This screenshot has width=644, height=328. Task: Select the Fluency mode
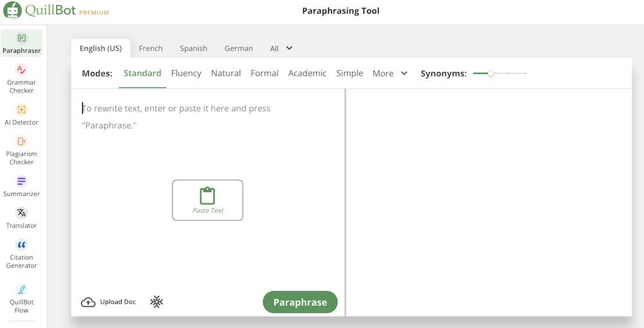coord(186,73)
